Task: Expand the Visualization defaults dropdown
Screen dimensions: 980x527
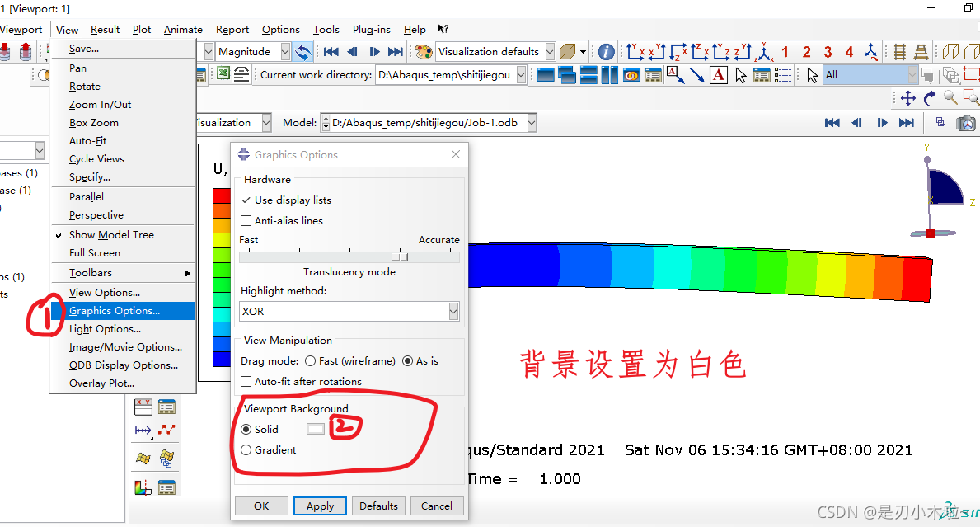Action: [546, 51]
